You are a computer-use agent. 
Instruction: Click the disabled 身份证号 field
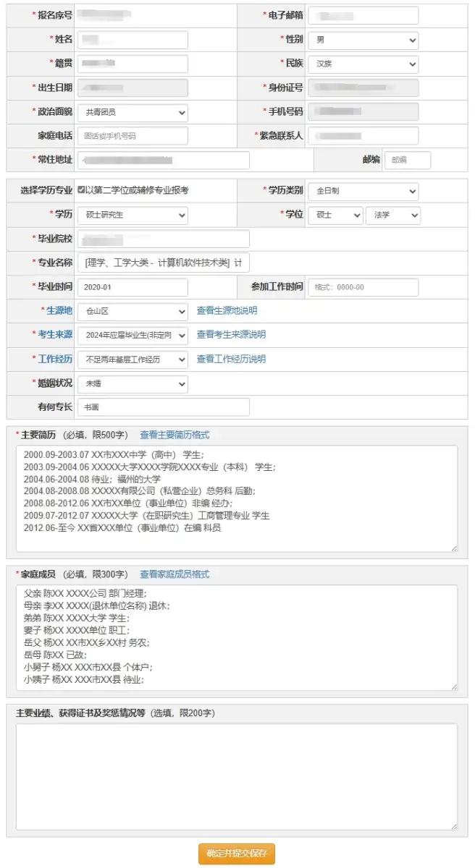click(x=363, y=88)
